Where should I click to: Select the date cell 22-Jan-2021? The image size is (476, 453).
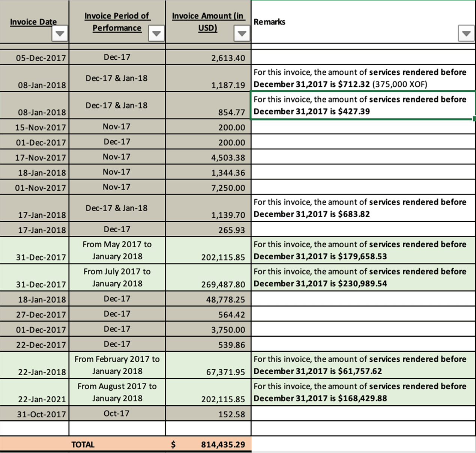[x=34, y=392]
